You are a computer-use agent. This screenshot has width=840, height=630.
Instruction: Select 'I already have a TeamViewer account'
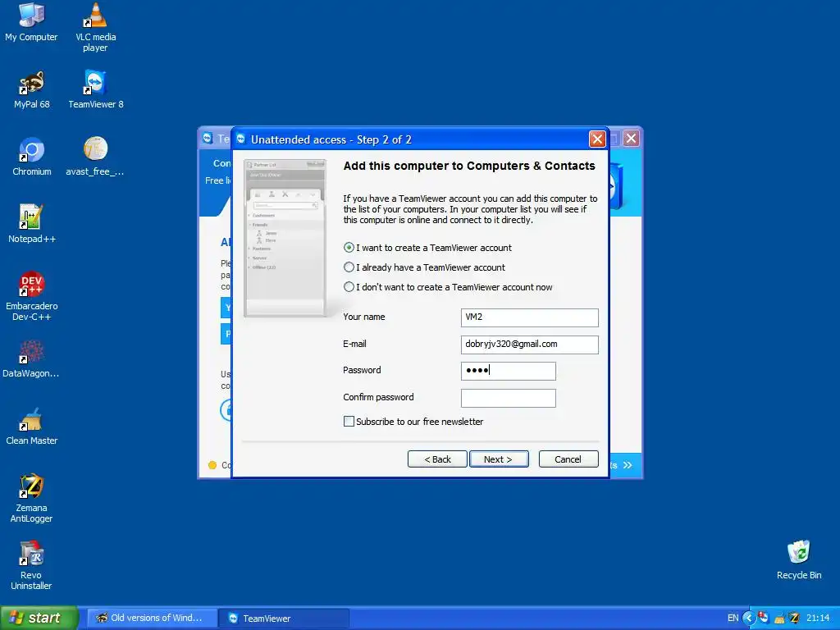click(x=424, y=267)
